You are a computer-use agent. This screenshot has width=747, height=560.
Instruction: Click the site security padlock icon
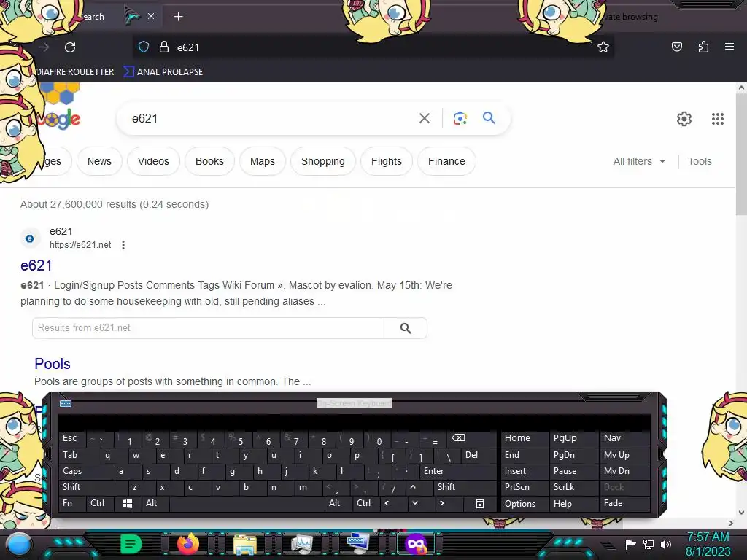pyautogui.click(x=164, y=47)
